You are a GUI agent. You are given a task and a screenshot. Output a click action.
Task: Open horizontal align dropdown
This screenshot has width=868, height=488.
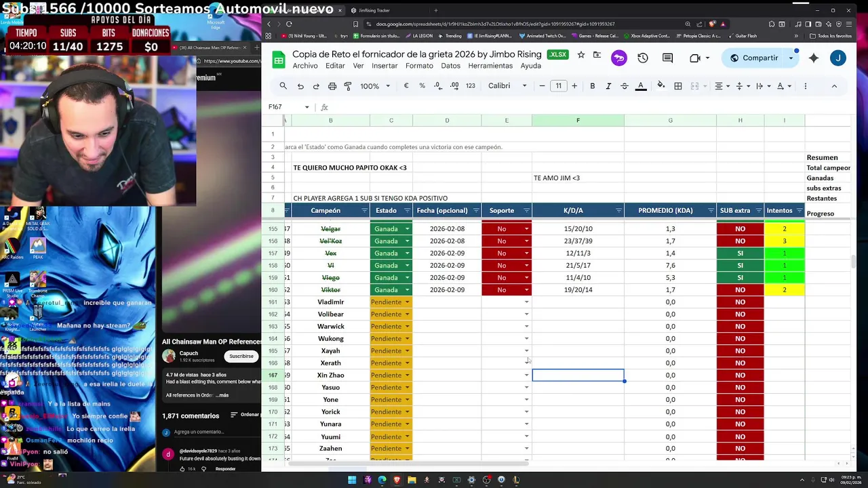coord(722,86)
